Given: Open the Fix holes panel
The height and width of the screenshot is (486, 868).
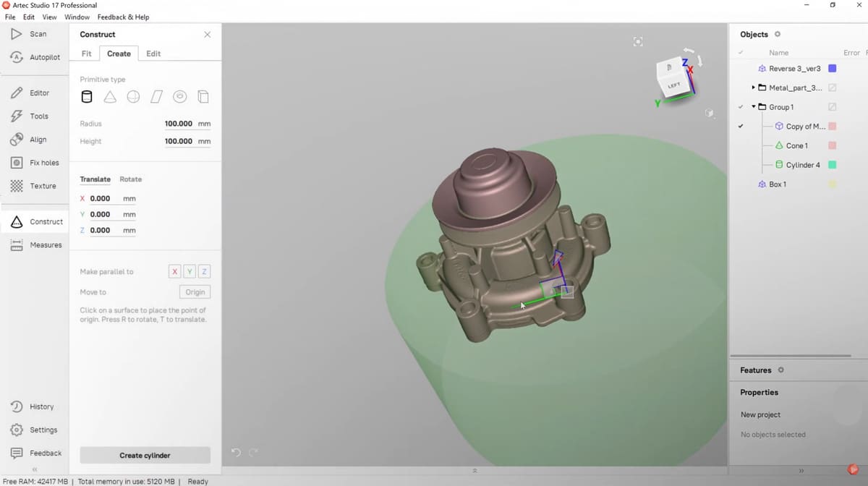Looking at the screenshot, I should (34, 163).
